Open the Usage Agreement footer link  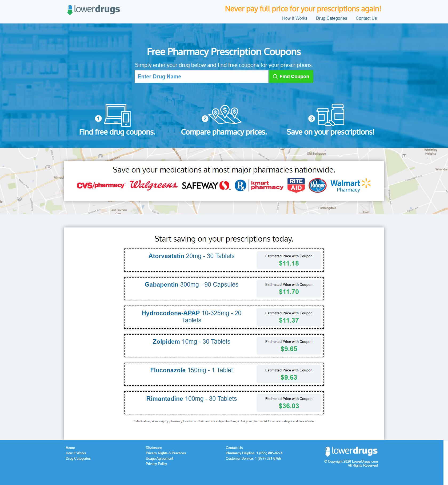click(159, 458)
